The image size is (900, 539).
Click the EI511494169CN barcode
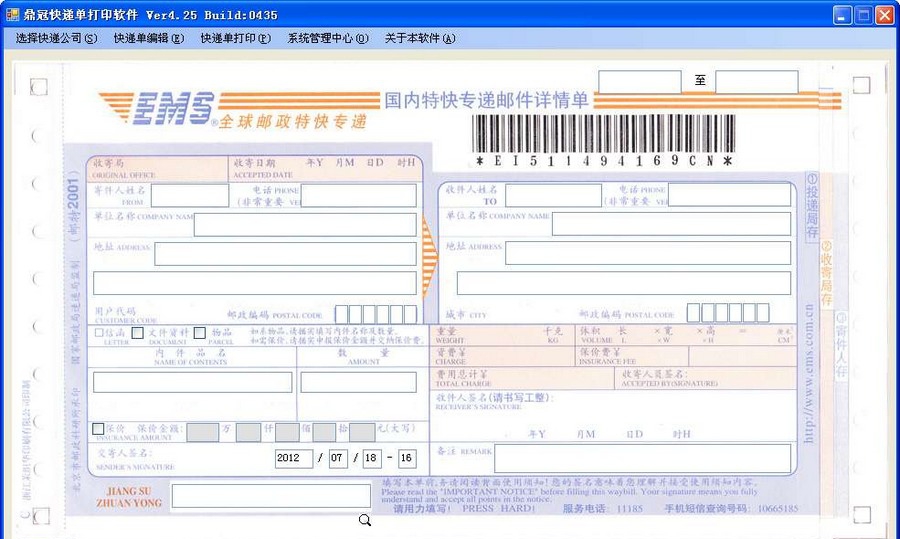coord(603,141)
